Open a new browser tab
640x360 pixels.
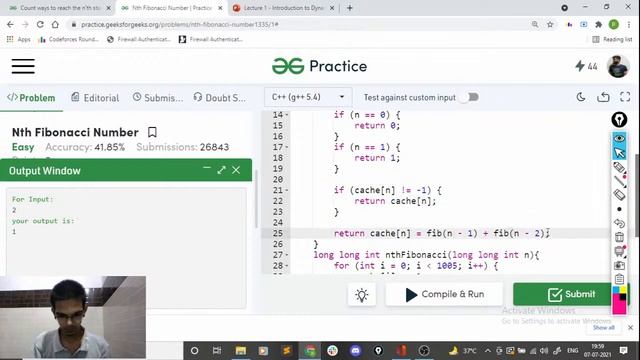(349, 8)
